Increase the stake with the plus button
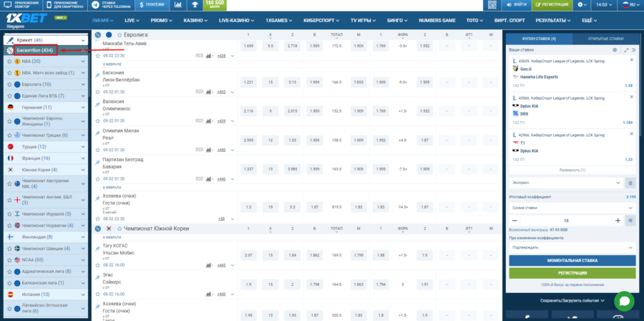Screen dimensions: 644x321 click(x=618, y=220)
